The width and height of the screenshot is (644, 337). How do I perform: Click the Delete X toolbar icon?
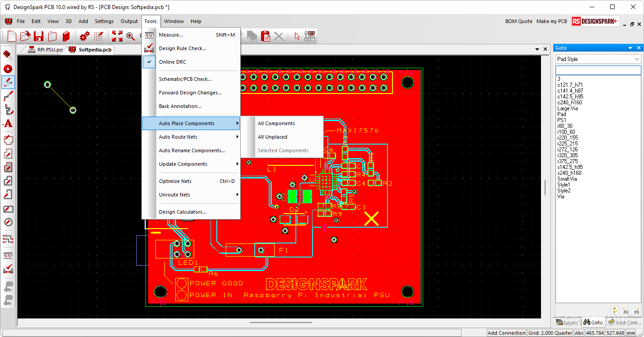pos(279,36)
